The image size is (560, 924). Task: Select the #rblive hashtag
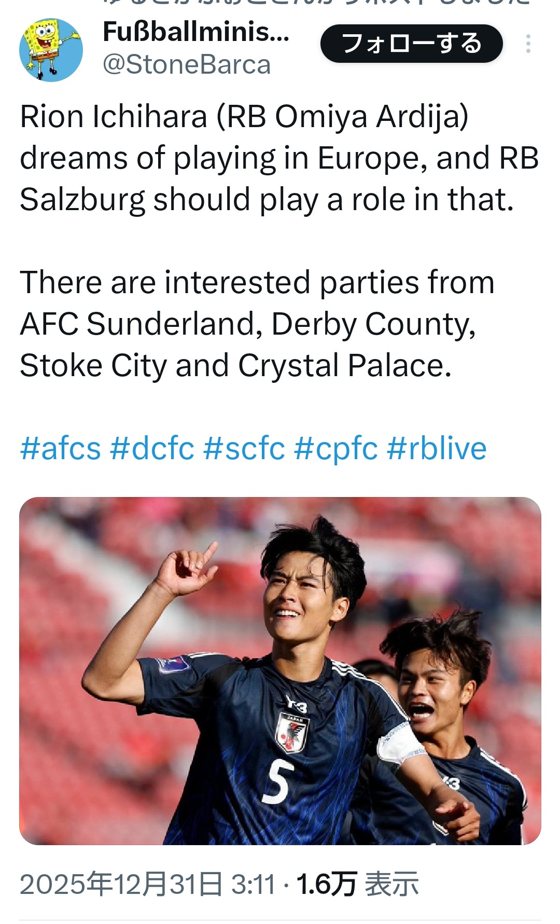pyautogui.click(x=437, y=448)
